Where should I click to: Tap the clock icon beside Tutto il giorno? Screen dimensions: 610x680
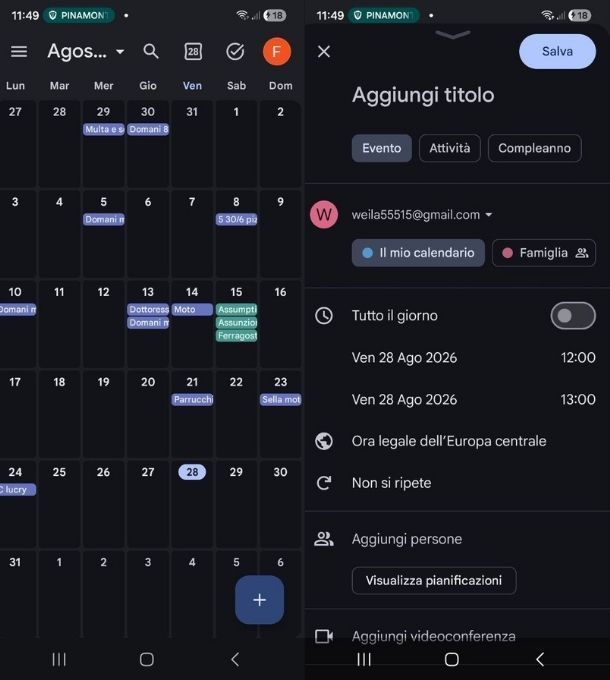[x=324, y=316]
